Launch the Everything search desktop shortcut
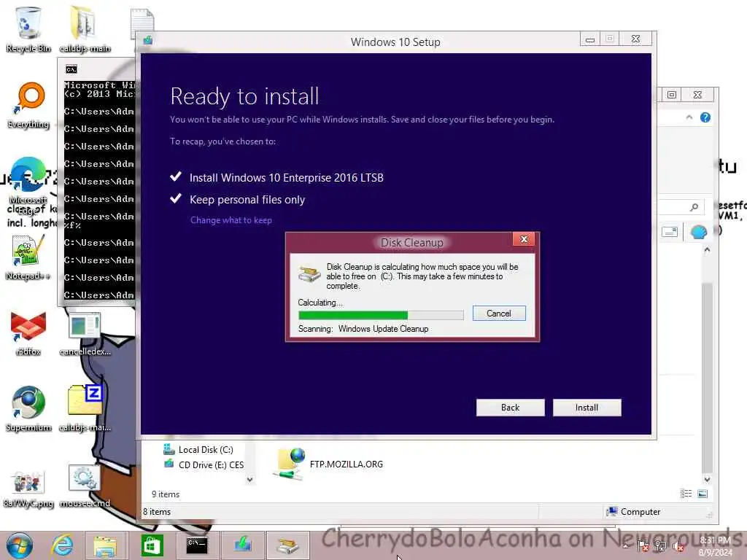The width and height of the screenshot is (747, 560). [28, 106]
